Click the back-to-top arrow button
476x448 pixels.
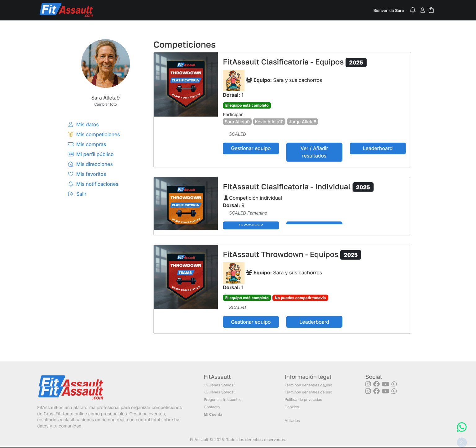[462, 442]
